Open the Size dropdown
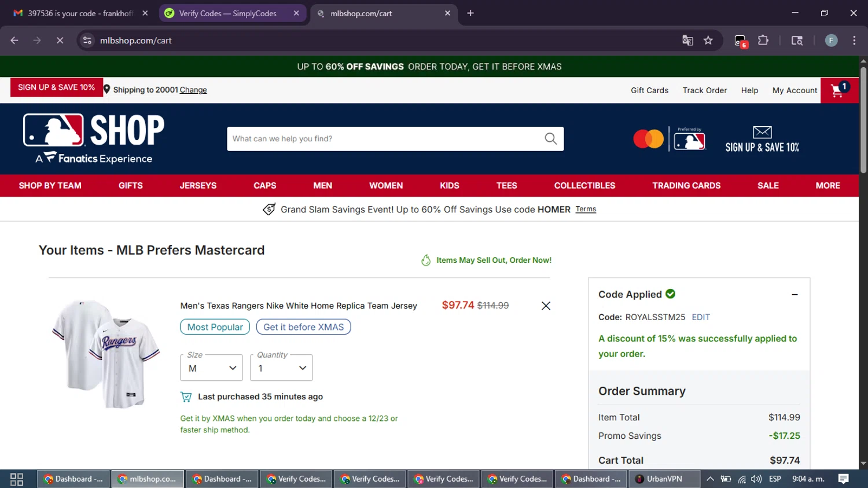Image resolution: width=868 pixels, height=488 pixels. [x=211, y=368]
